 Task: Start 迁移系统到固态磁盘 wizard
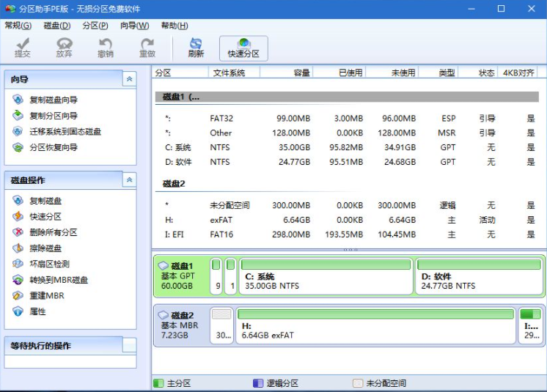pyautogui.click(x=65, y=132)
